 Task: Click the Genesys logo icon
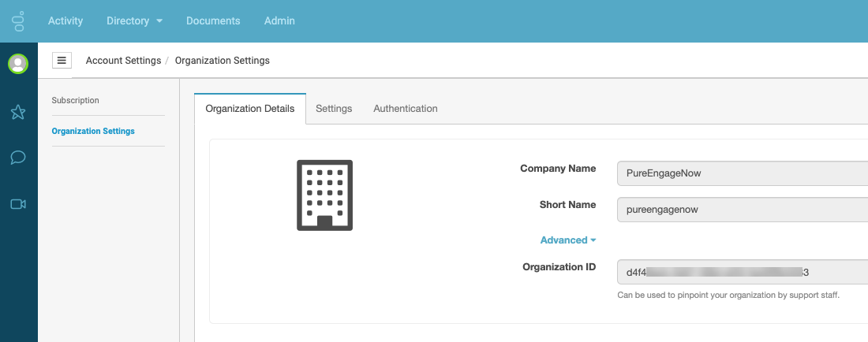coord(18,20)
